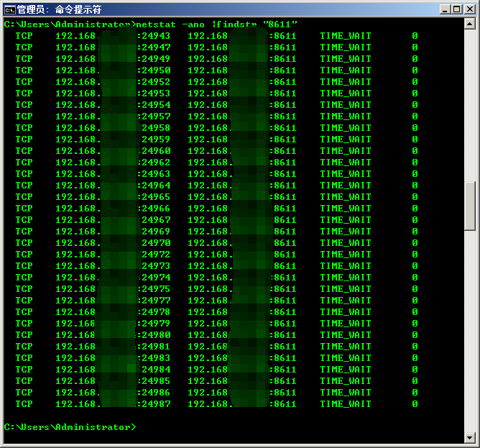Click local port :24954
480x448 pixels.
pos(154,105)
